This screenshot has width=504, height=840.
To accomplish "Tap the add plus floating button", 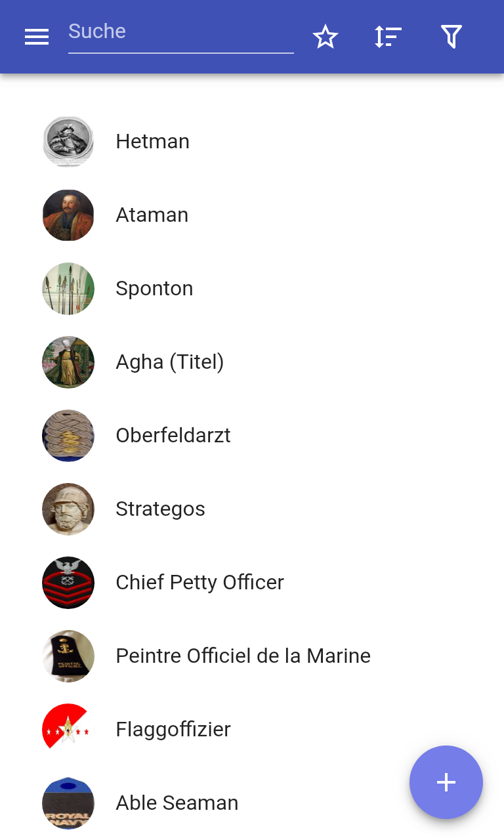I will pos(446,782).
